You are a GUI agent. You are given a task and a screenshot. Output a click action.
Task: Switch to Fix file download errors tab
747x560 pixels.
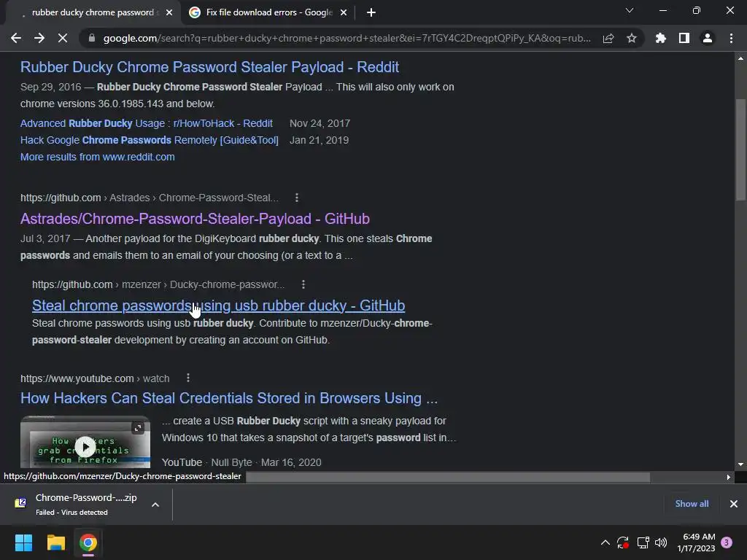268,12
